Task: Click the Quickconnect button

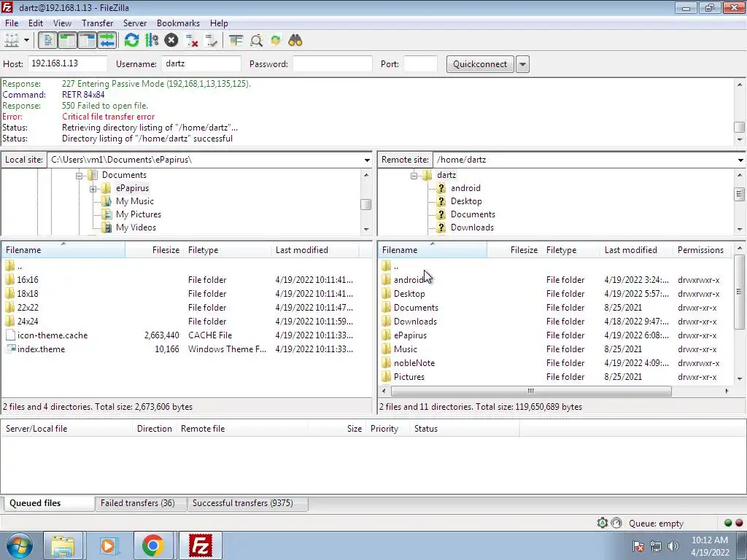Action: click(x=480, y=64)
